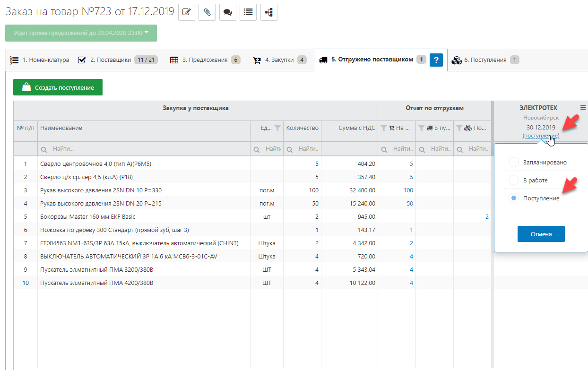
Task: Open filter for the В пути column
Action: [x=422, y=128]
